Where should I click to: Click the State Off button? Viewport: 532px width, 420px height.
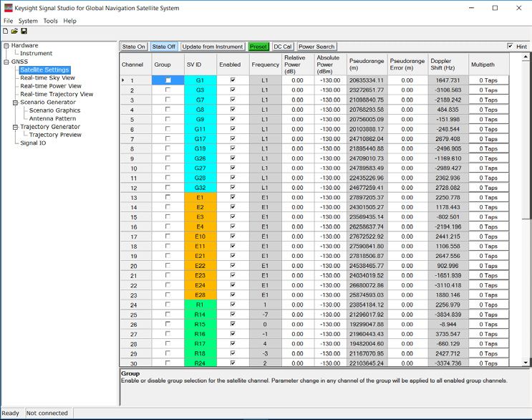pos(163,47)
